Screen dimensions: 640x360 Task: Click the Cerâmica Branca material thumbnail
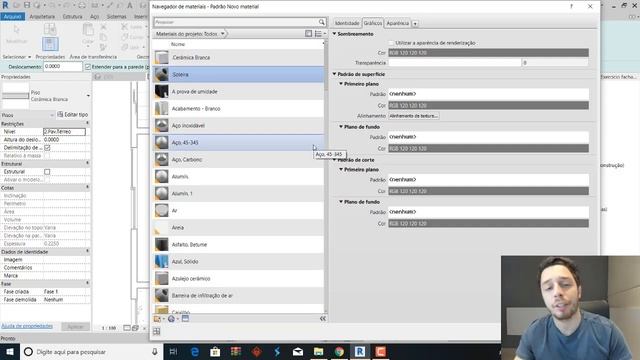click(161, 58)
